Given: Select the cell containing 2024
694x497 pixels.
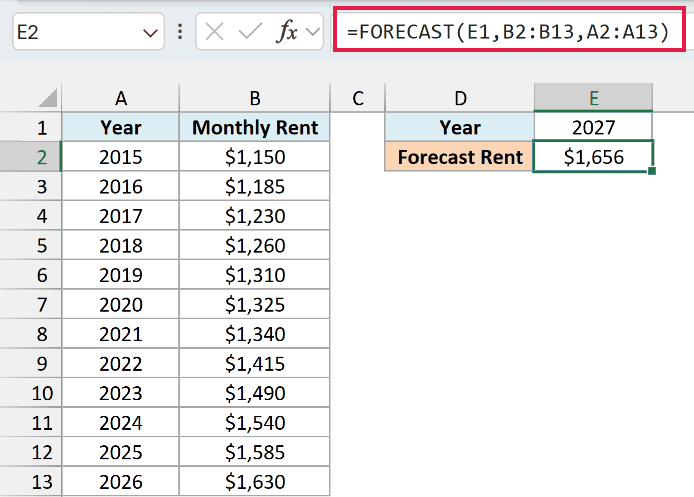Looking at the screenshot, I should pyautogui.click(x=121, y=423).
